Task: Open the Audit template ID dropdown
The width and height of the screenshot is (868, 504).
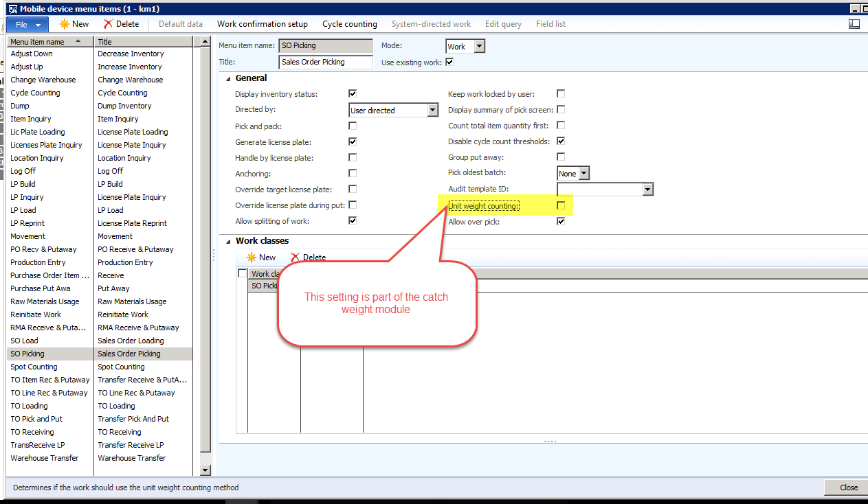Action: (x=647, y=190)
